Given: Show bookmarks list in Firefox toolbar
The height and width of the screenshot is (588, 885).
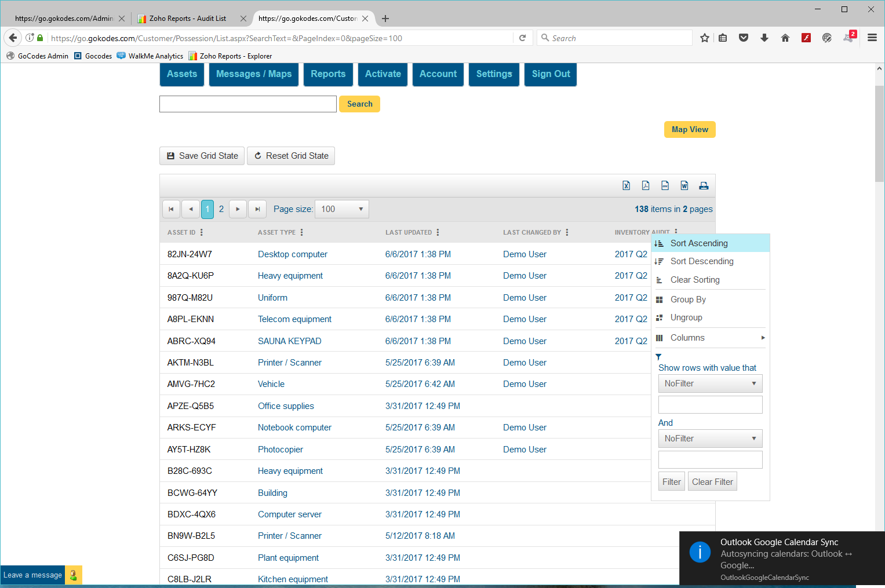Looking at the screenshot, I should point(723,38).
